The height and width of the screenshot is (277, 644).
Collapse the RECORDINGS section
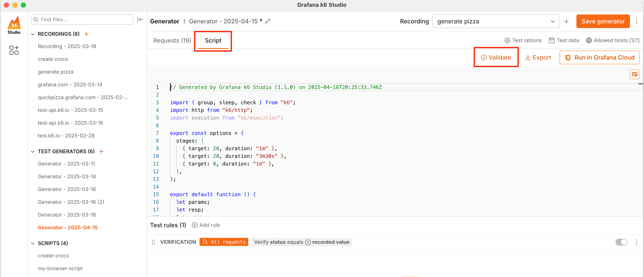click(x=33, y=34)
